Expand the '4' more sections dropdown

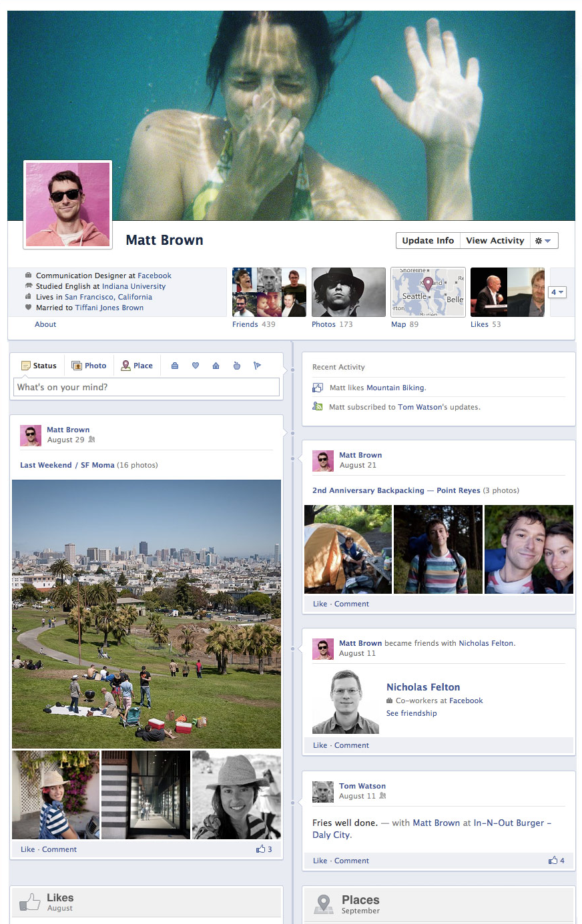click(557, 292)
